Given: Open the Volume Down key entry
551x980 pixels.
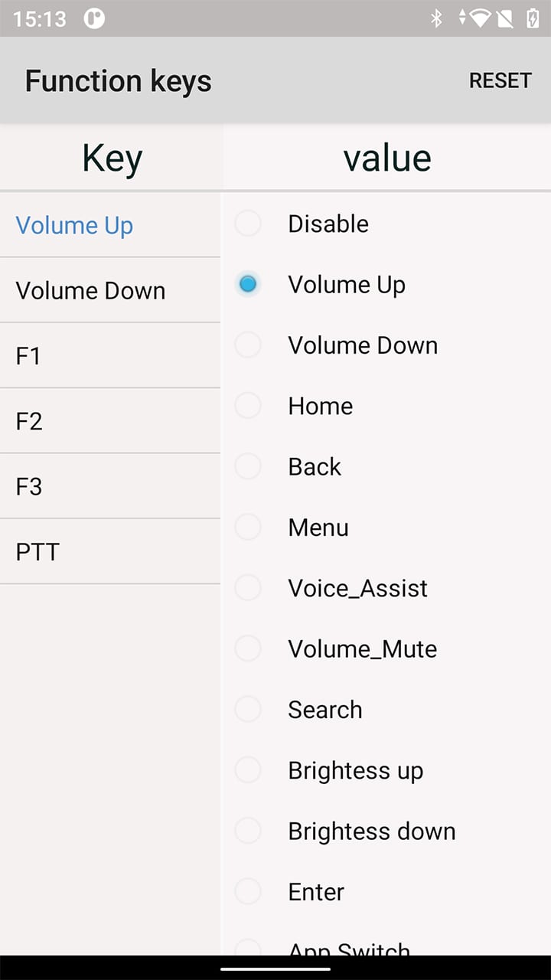Looking at the screenshot, I should [110, 290].
